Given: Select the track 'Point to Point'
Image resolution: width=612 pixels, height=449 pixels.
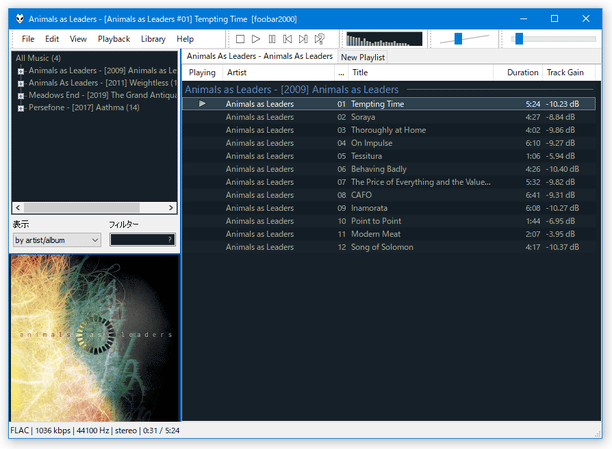Looking at the screenshot, I should (x=389, y=221).
